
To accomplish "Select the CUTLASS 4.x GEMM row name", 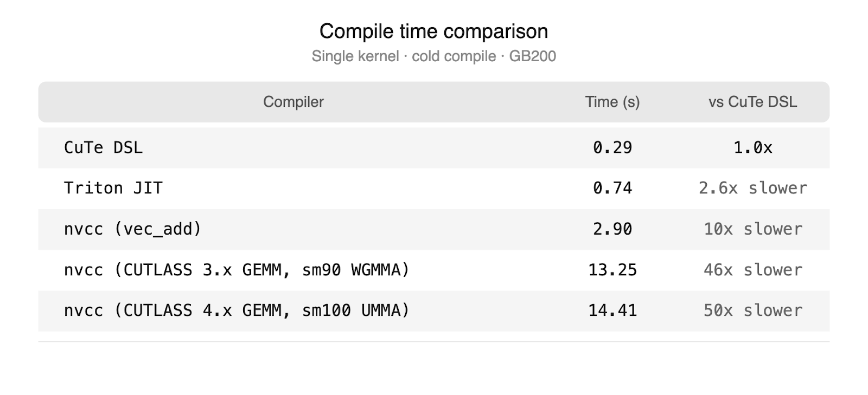I will (x=237, y=310).
